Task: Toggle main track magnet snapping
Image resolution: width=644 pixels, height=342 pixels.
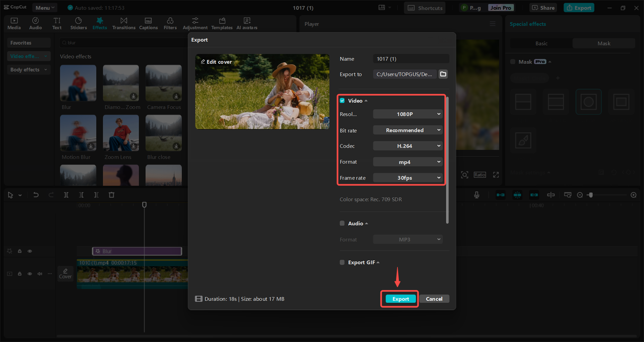Action: (x=501, y=195)
